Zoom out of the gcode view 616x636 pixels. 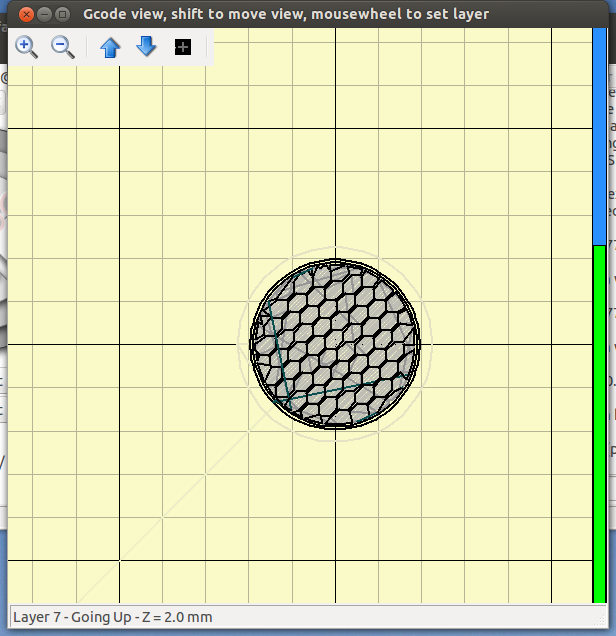(x=63, y=47)
